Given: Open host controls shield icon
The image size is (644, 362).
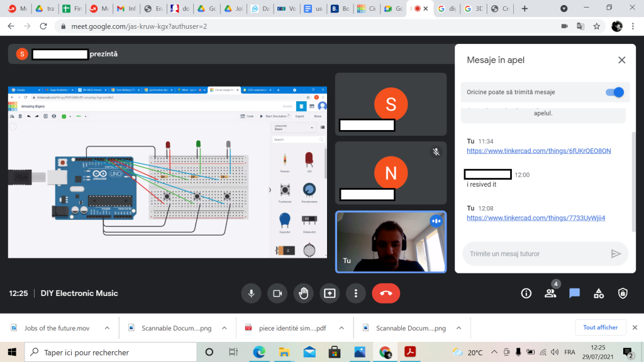Looking at the screenshot, I should pyautogui.click(x=623, y=293).
